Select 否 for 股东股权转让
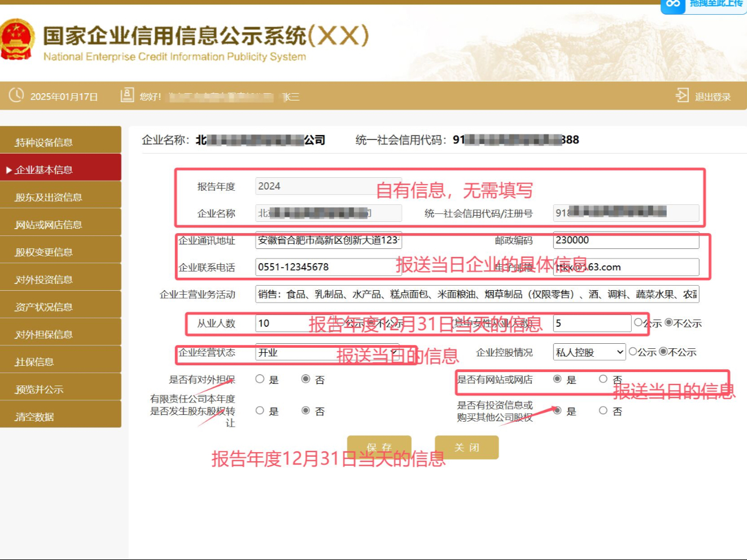This screenshot has height=560, width=747. tap(305, 410)
